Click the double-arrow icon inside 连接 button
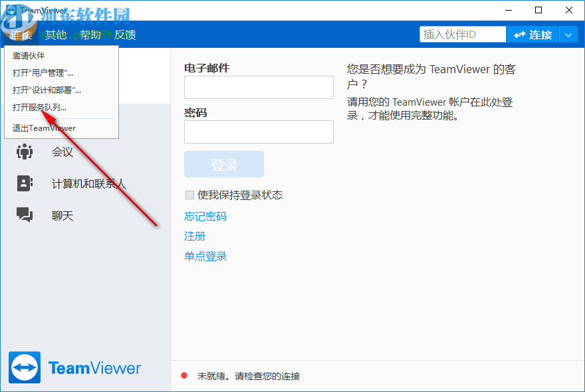Image resolution: width=585 pixels, height=392 pixels. 520,34
